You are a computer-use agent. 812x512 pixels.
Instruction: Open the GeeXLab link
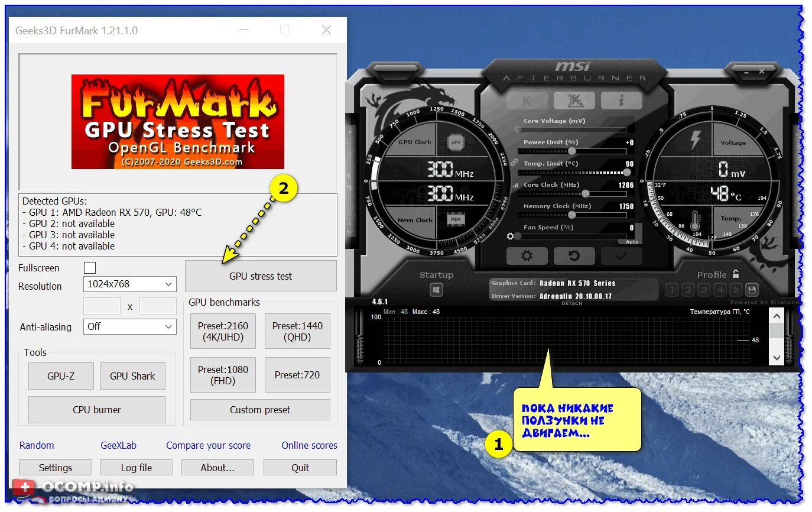tap(119, 445)
